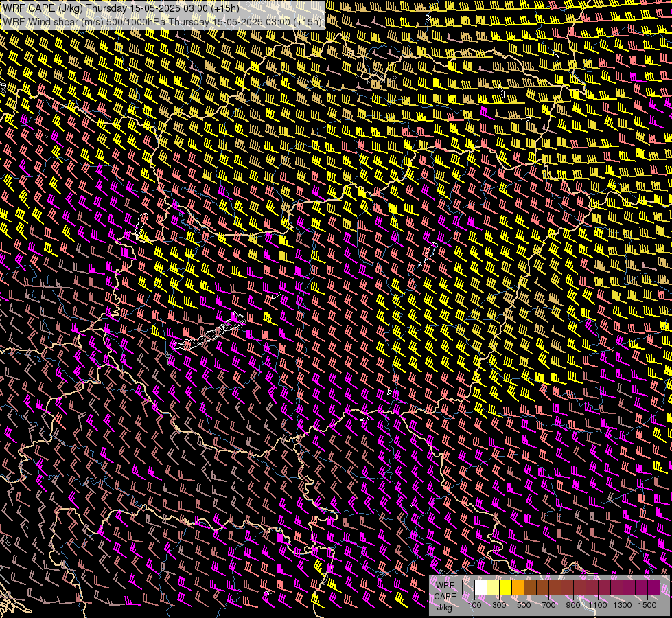Click the 1500 legend value
672x618 pixels.
coord(647,605)
